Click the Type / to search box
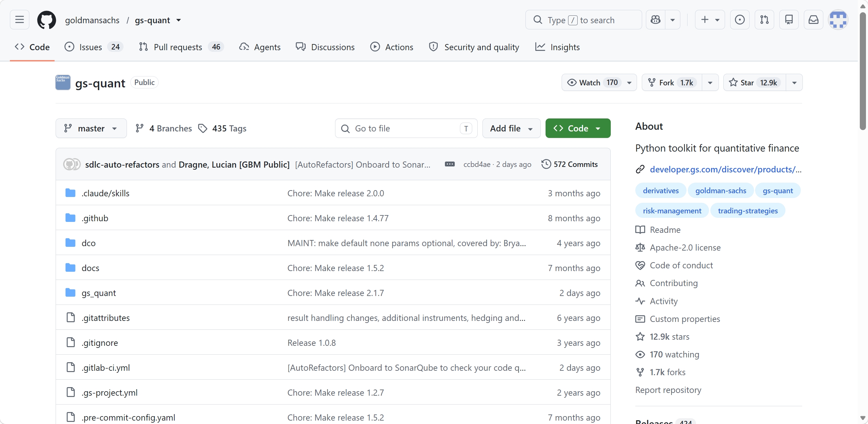868x424 pixels. (x=583, y=20)
